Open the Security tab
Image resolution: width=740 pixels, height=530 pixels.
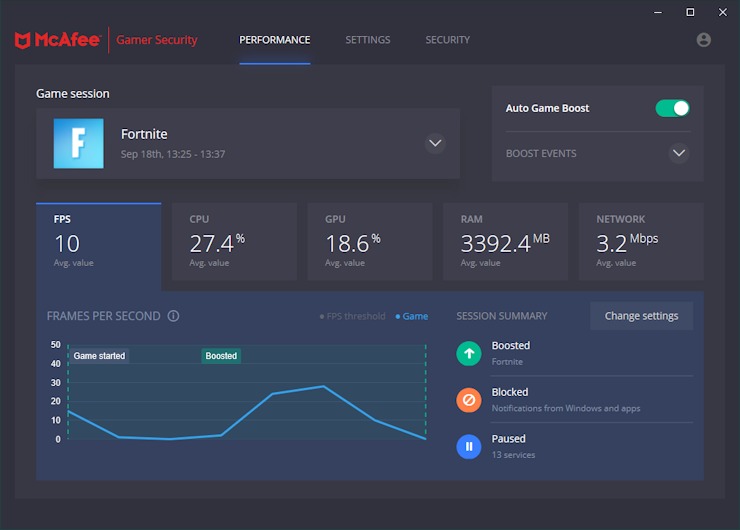pos(447,40)
